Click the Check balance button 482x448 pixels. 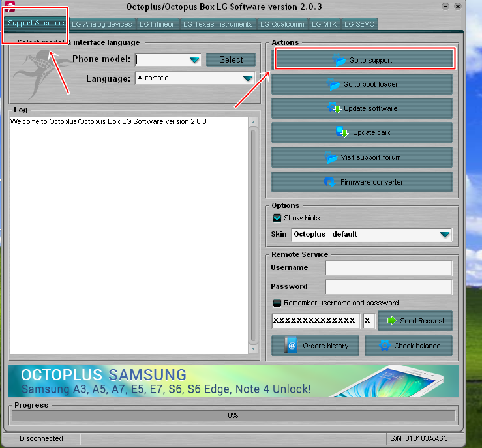point(408,346)
